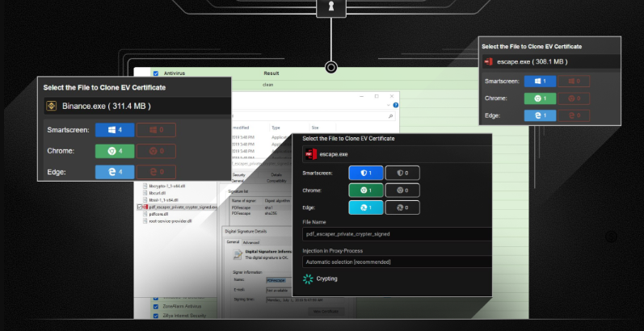The width and height of the screenshot is (644, 331).
Task: Toggle the Zillya Internet Security checkbox
Action: coord(156,316)
